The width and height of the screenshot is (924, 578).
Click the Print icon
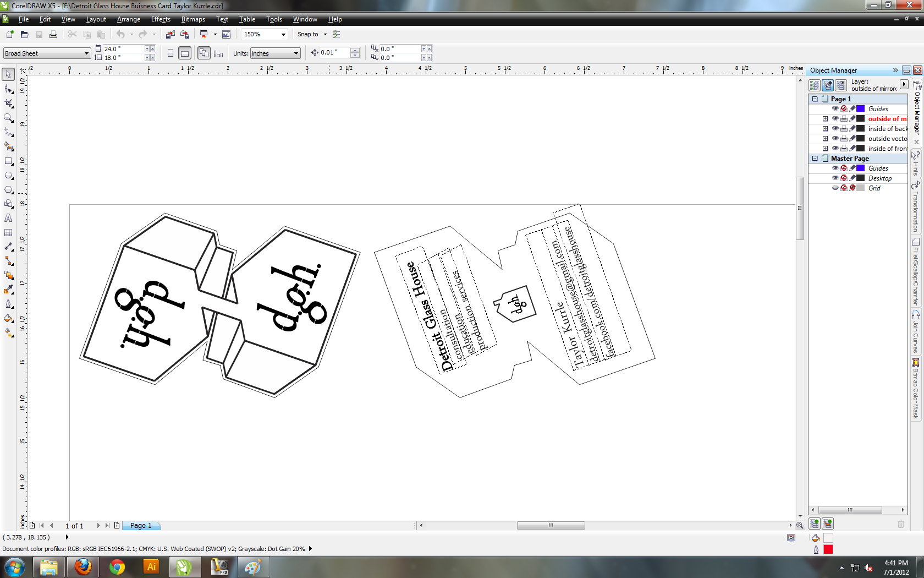[x=53, y=34]
